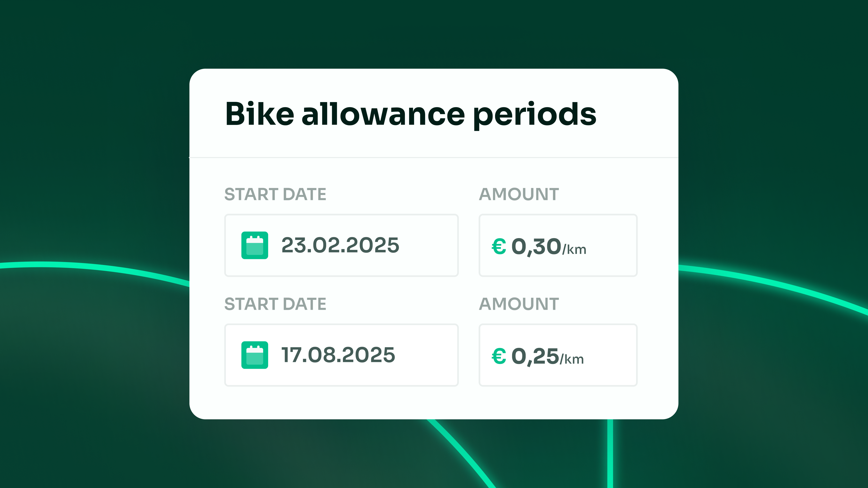Open the 17.08.2025 start date field
The width and height of the screenshot is (868, 488).
click(341, 355)
